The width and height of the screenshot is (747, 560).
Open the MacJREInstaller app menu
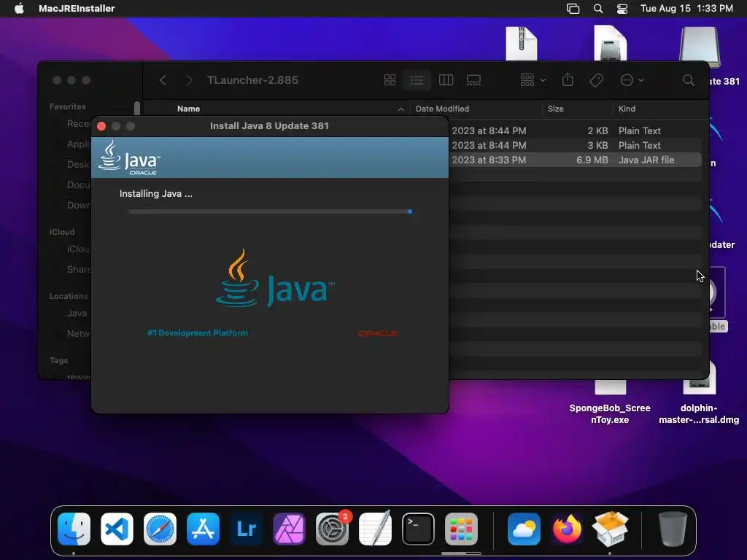point(77,8)
